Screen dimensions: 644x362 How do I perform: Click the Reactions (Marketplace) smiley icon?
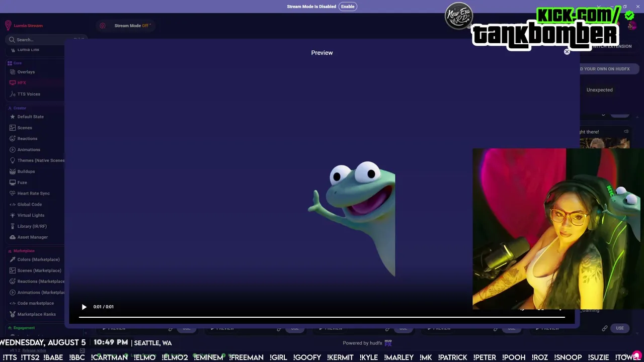click(x=13, y=282)
